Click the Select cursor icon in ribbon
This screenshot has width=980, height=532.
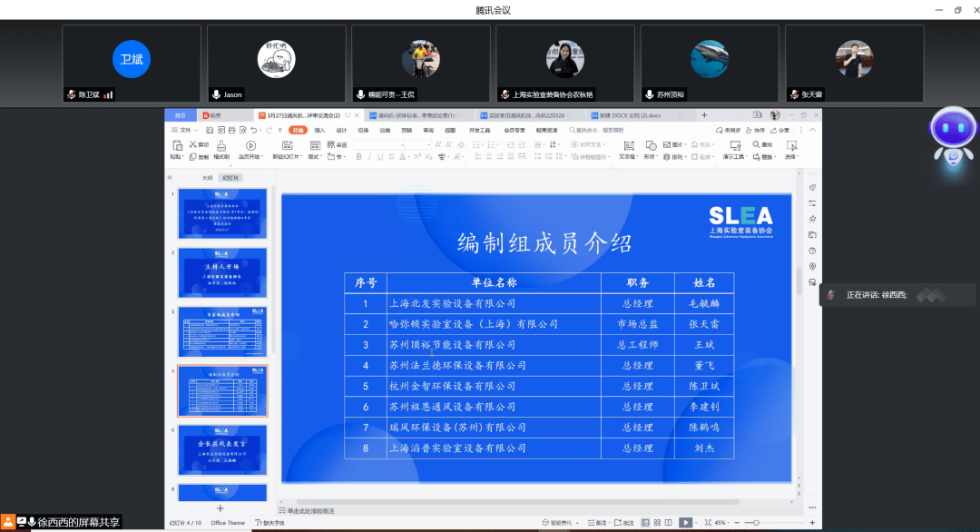click(791, 145)
